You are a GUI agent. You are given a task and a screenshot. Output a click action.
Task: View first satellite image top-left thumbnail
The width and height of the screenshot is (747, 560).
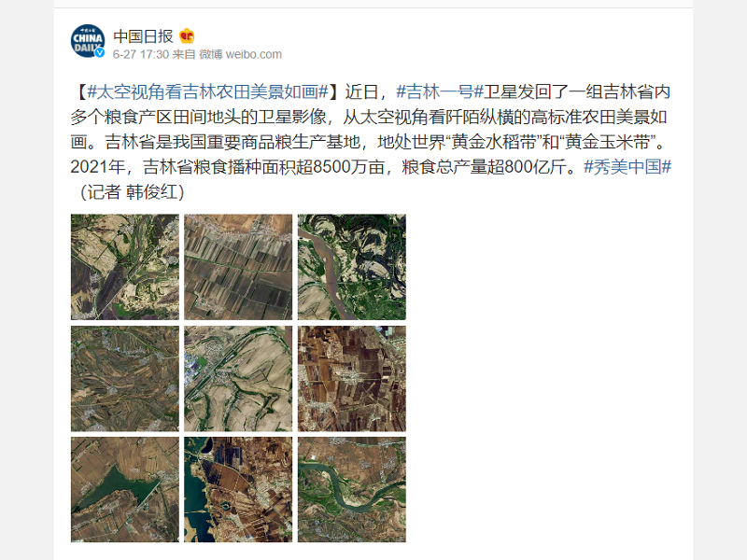coord(125,267)
